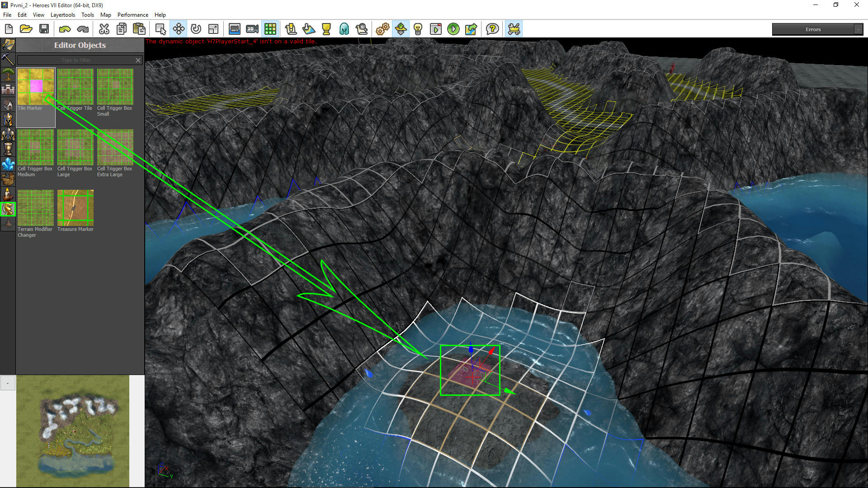The image size is (868, 488).
Task: Open an existing map with folder icon
Action: 26,29
